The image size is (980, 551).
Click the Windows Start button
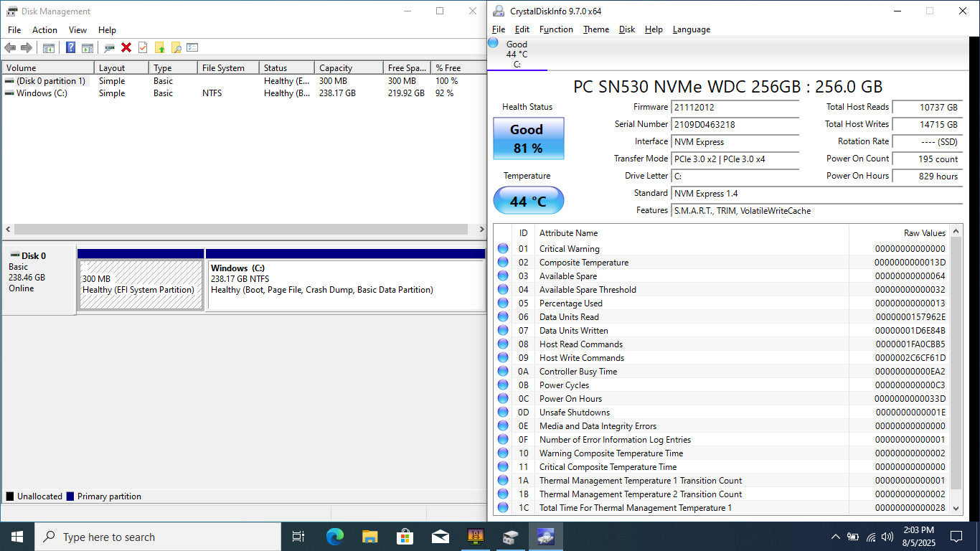[x=17, y=537]
